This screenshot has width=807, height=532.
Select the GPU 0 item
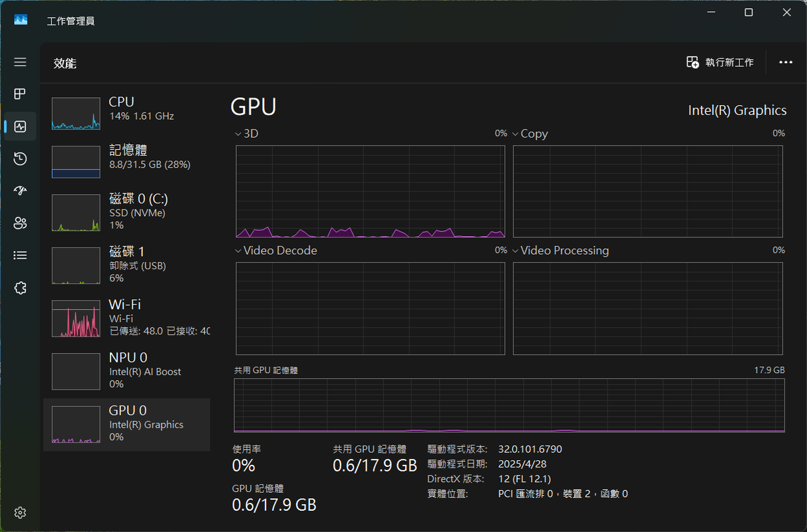126,424
